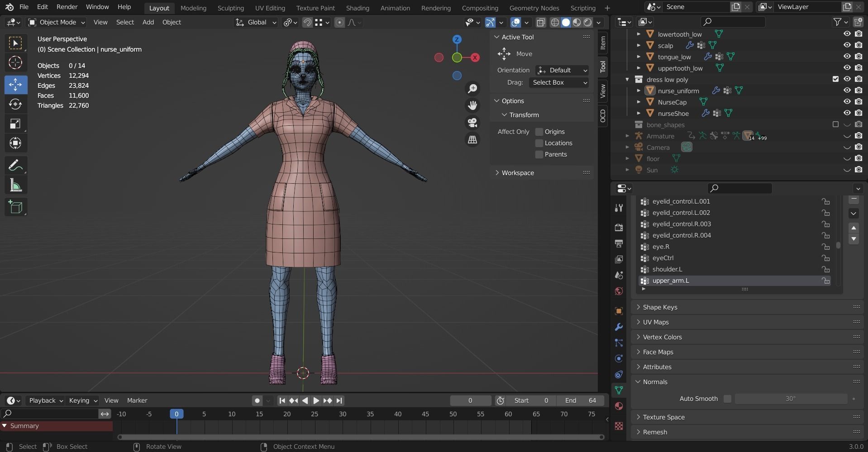This screenshot has height=452, width=868.
Task: Collapse the dress low poly collection
Action: click(627, 80)
